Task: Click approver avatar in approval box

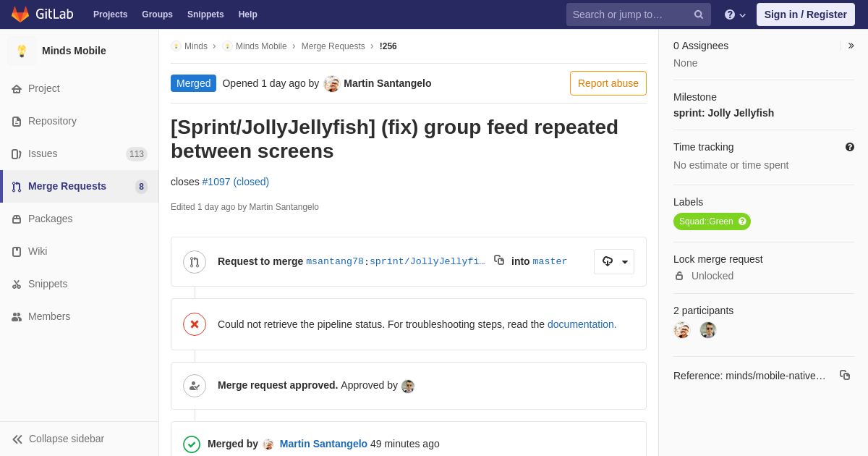Action: (408, 387)
